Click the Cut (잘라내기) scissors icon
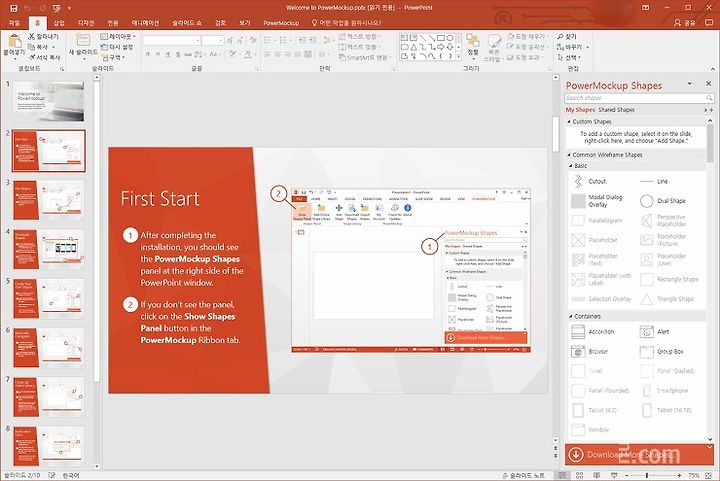 coord(31,36)
